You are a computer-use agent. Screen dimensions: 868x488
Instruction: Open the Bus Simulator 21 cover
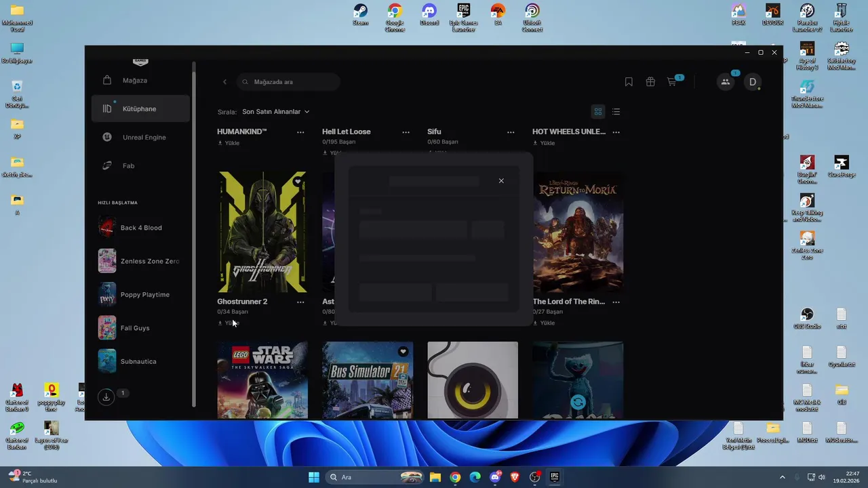[368, 380]
